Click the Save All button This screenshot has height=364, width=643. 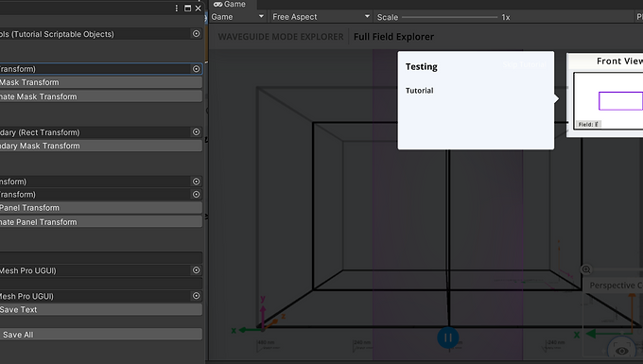[x=101, y=335]
